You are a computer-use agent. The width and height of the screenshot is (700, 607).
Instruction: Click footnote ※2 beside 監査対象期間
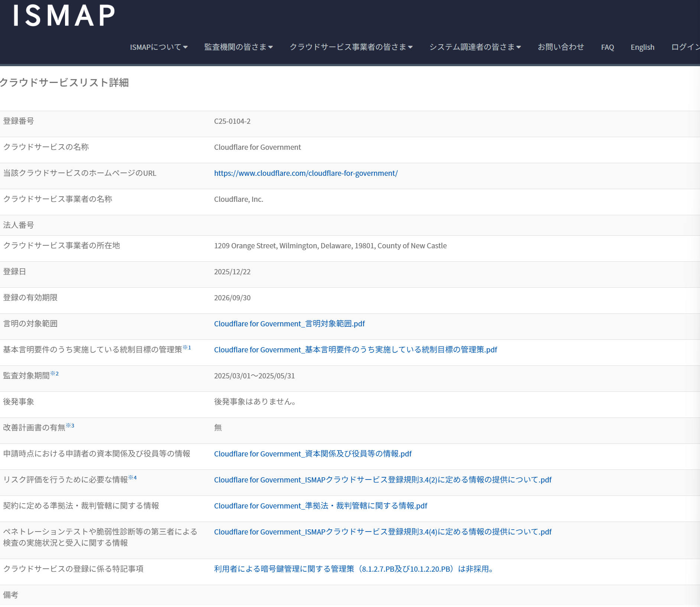coord(55,374)
